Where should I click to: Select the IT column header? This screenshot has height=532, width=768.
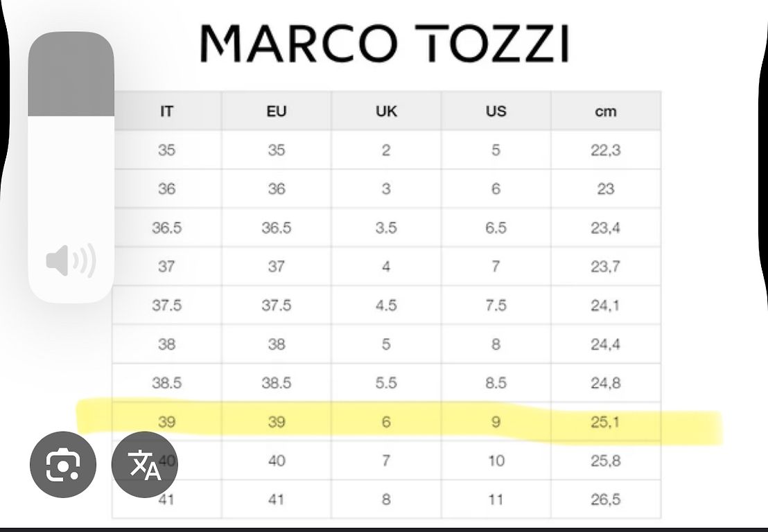click(x=166, y=111)
